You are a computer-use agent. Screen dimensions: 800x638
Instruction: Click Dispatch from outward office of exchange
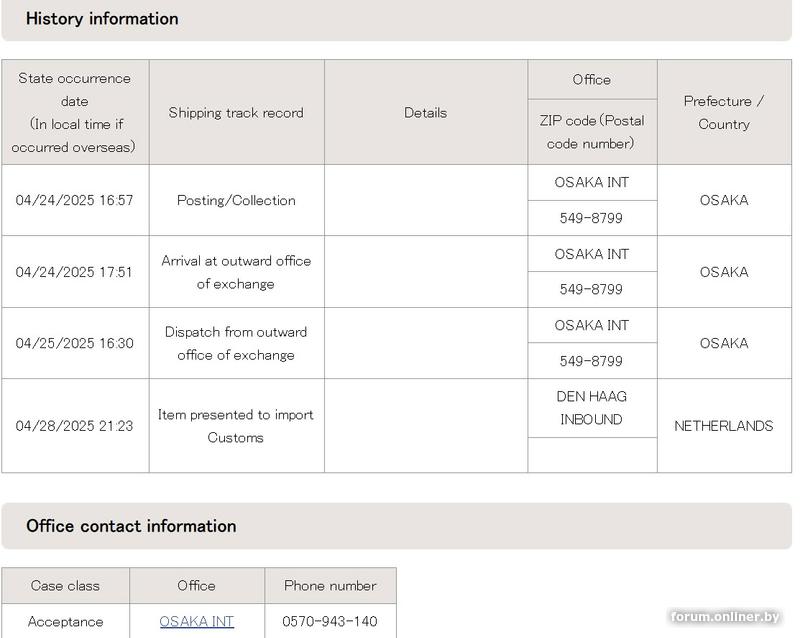point(236,343)
